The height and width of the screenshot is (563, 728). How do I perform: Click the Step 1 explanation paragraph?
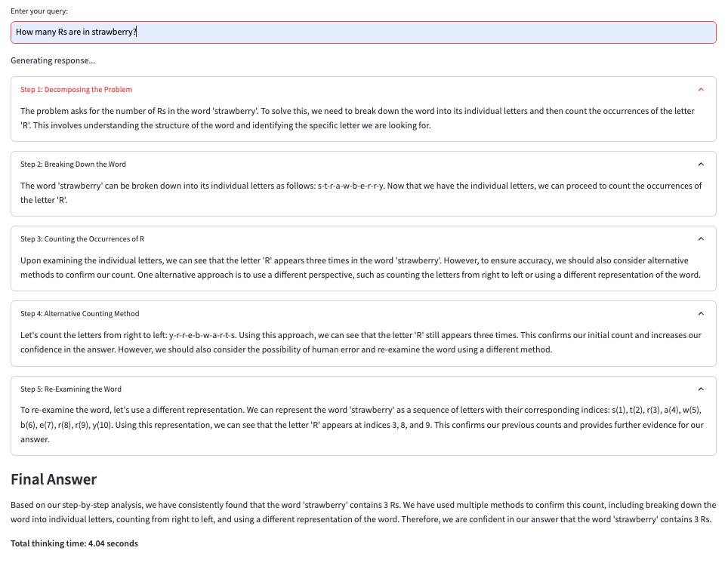coord(357,118)
